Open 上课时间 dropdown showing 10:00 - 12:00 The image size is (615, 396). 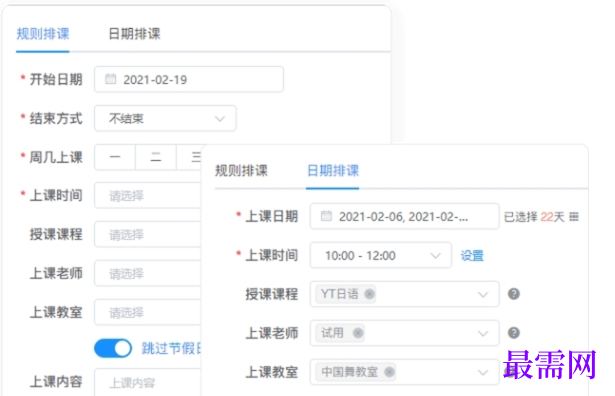(380, 256)
